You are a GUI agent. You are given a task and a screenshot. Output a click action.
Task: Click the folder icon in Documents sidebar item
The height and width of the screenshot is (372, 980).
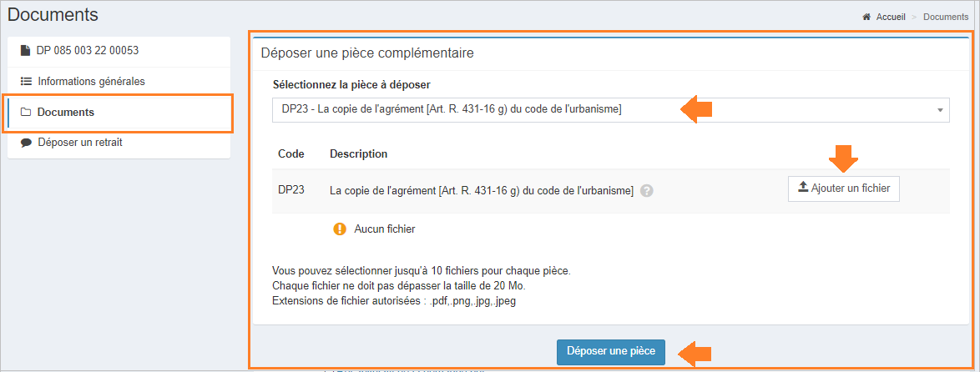[26, 113]
